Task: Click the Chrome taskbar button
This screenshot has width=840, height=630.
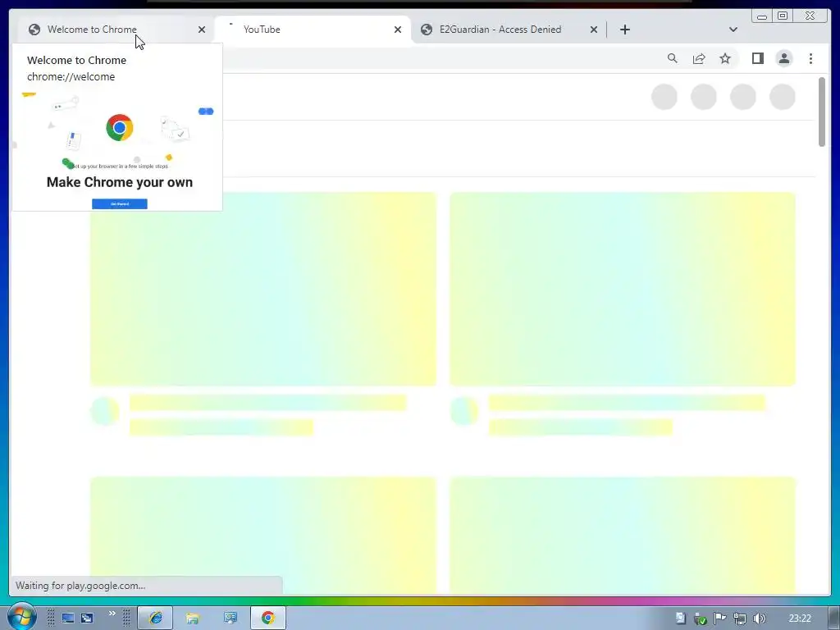Action: point(268,619)
